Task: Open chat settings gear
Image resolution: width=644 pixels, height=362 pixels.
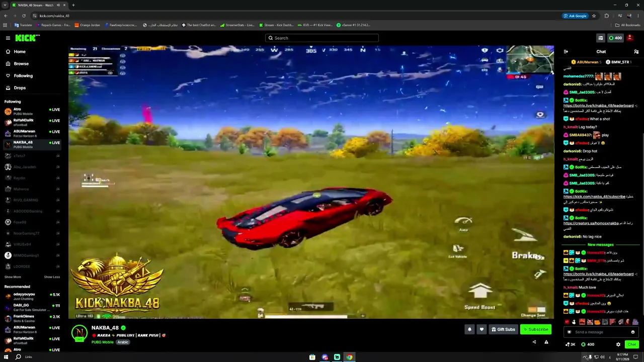Action: click(618, 344)
